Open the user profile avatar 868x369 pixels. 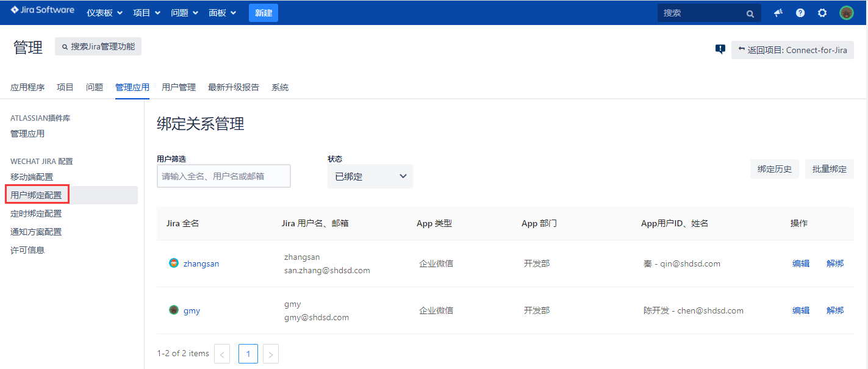tap(846, 13)
